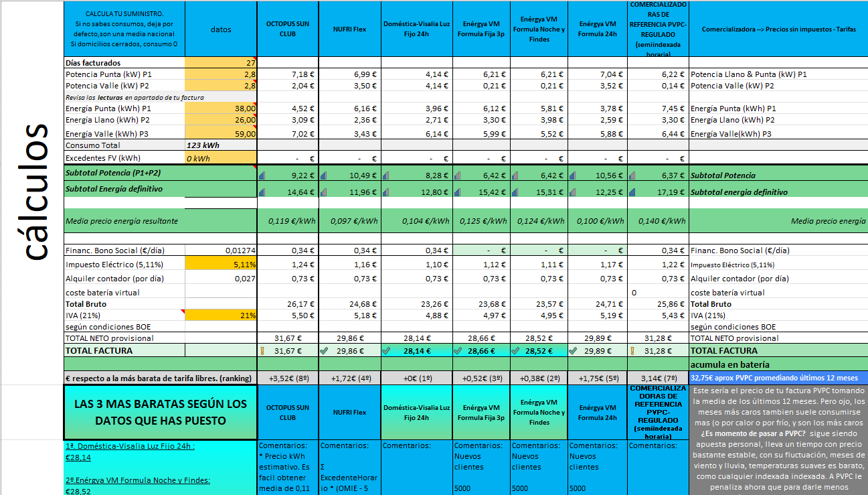This screenshot has width=868, height=495.
Task: Click green check beside 29,89 € TOTAL FACTURA
Action: (573, 350)
